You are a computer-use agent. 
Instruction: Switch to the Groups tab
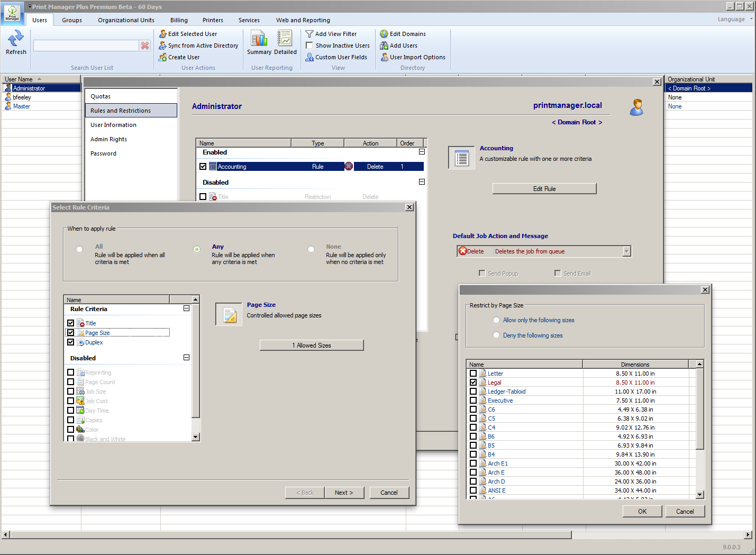pyautogui.click(x=72, y=20)
